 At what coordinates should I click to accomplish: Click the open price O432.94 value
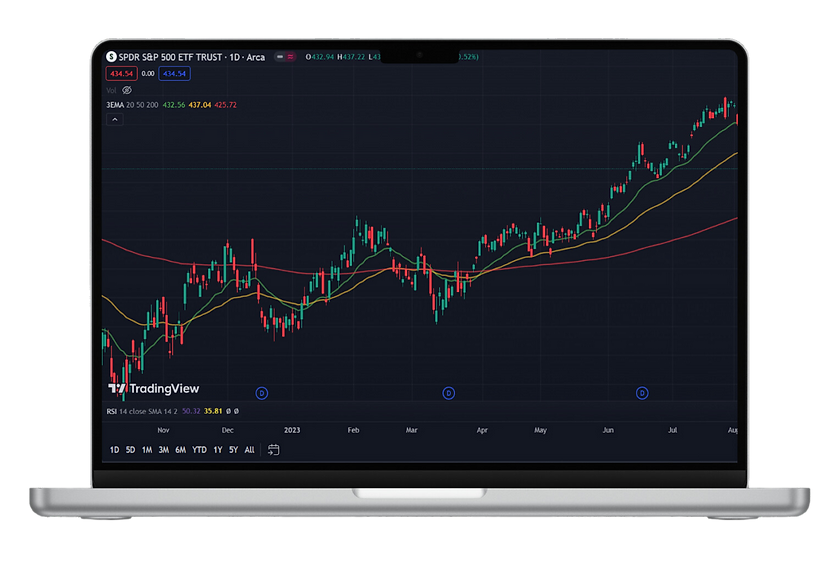pos(320,57)
